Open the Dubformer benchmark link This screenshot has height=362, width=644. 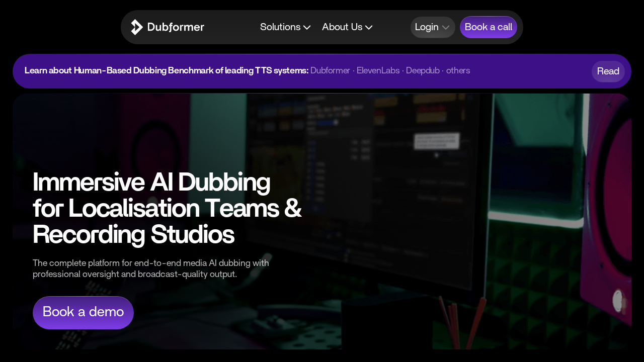330,70
